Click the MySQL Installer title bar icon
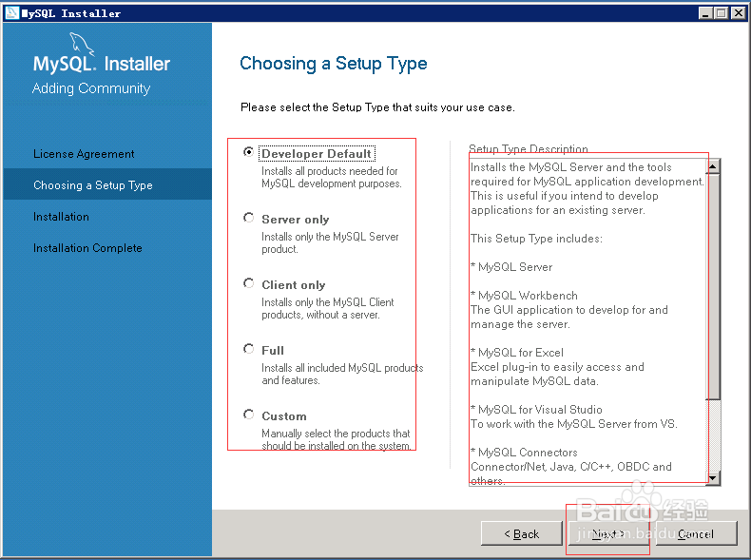751x560 pixels. [12, 13]
